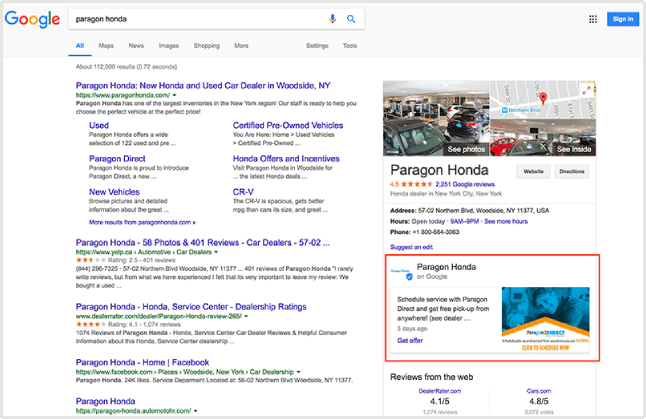Open the CR-V sitelink
This screenshot has height=419, width=646.
[x=243, y=192]
